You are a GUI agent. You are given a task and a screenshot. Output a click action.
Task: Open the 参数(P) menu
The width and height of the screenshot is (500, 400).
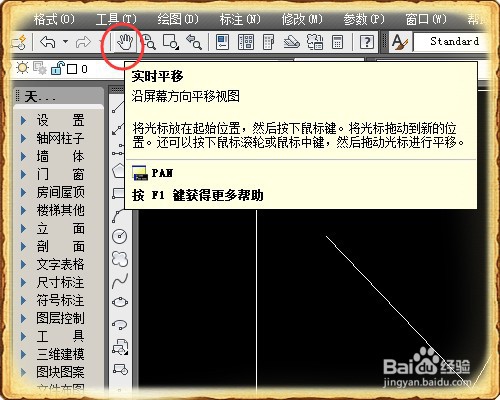coord(364,19)
